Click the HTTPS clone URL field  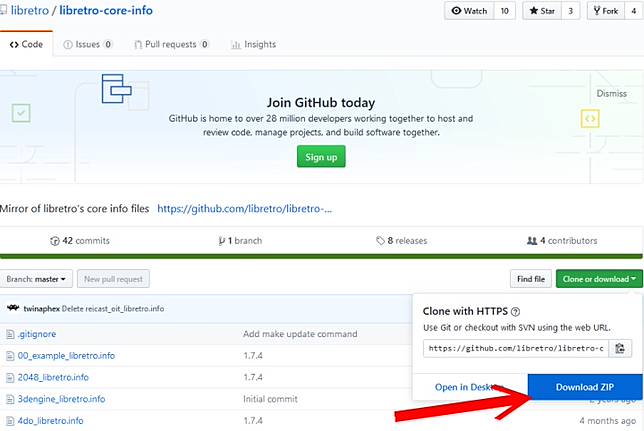[514, 348]
